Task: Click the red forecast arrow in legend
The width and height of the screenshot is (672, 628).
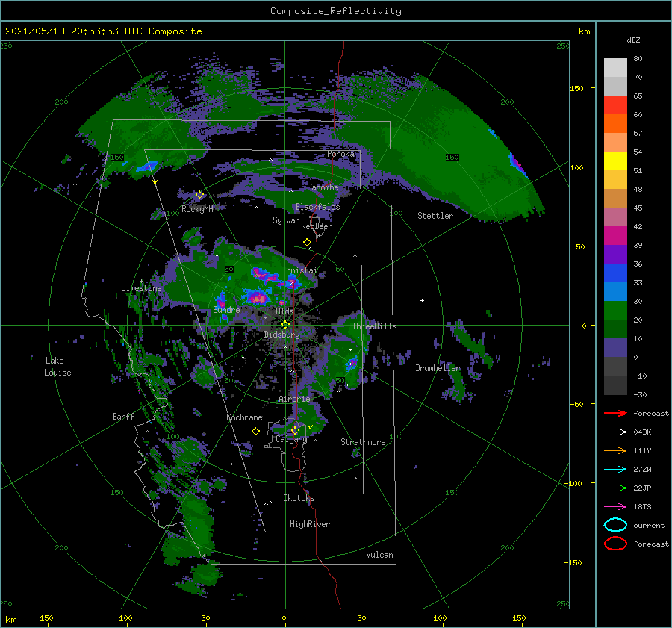Action: click(x=615, y=413)
